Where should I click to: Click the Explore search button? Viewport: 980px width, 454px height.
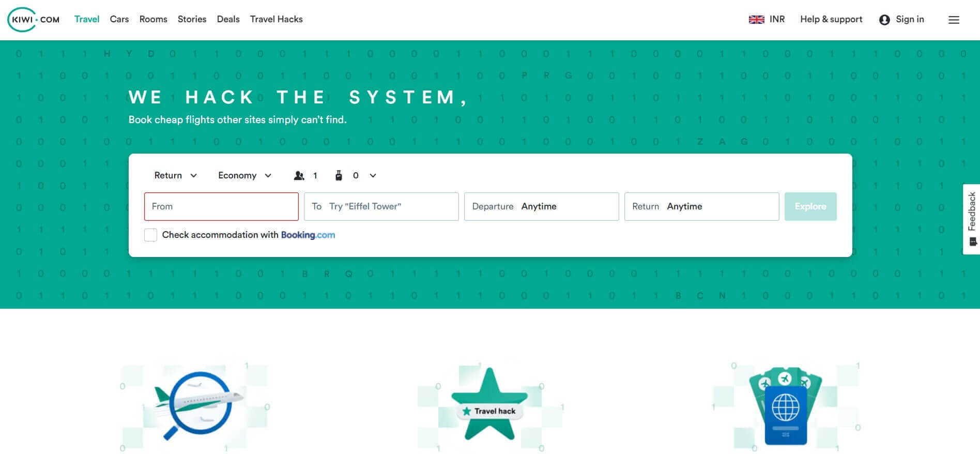coord(810,207)
